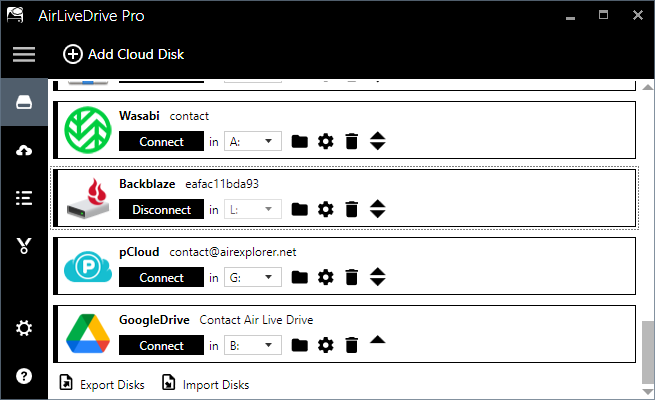The width and height of the screenshot is (655, 400).
Task: Open the Wasabi drive letter dropdown
Action: [253, 142]
